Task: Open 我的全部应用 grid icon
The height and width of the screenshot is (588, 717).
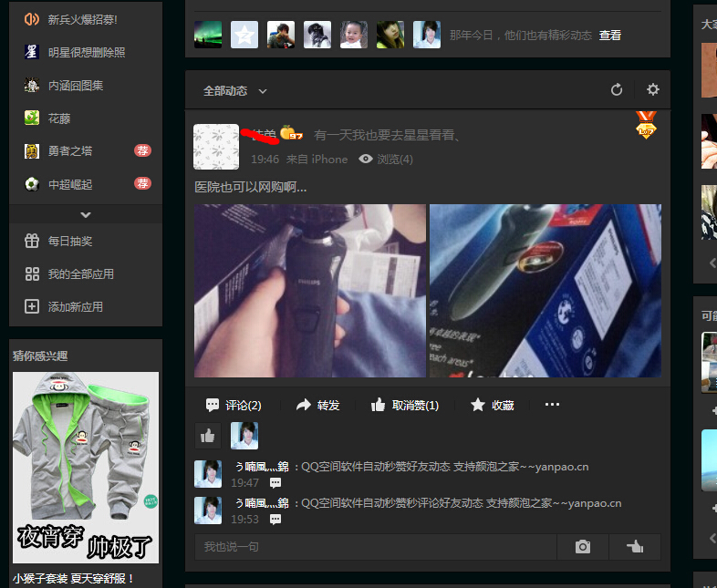Action: (x=32, y=274)
